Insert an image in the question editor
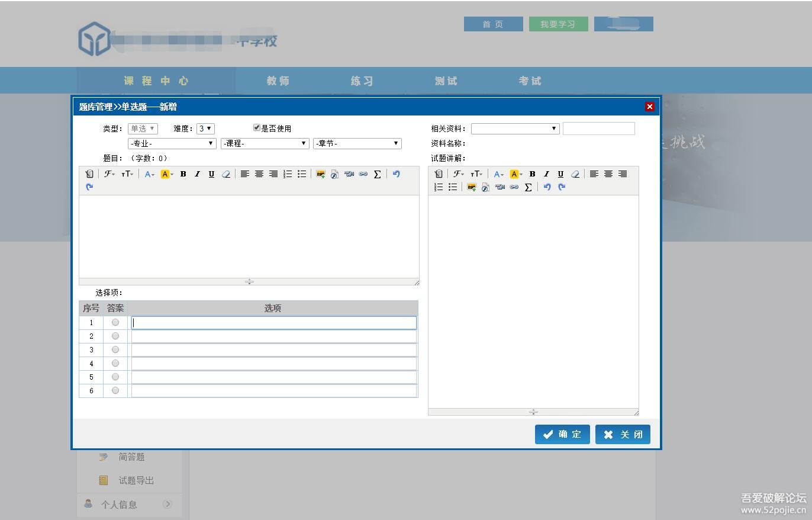812x520 pixels. [320, 174]
